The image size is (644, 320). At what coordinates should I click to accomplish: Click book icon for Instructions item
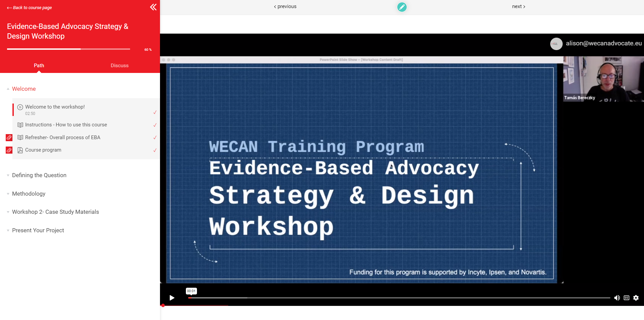click(20, 125)
